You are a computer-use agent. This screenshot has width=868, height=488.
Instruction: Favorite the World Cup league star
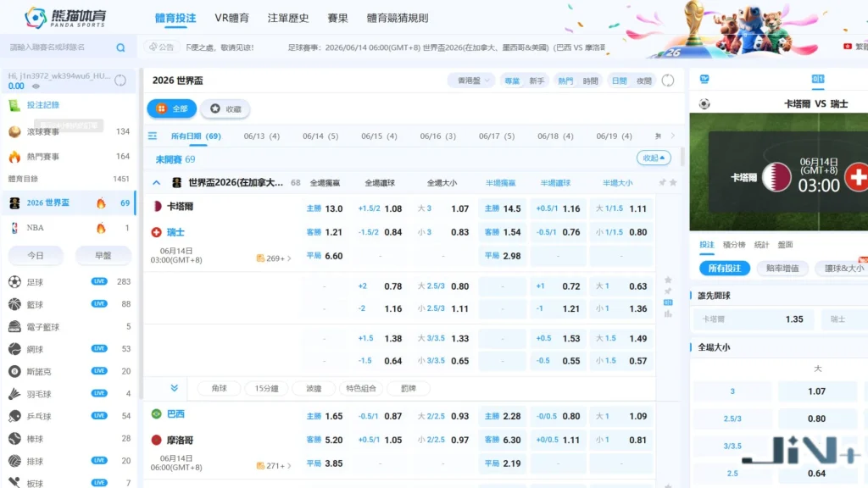coord(673,183)
